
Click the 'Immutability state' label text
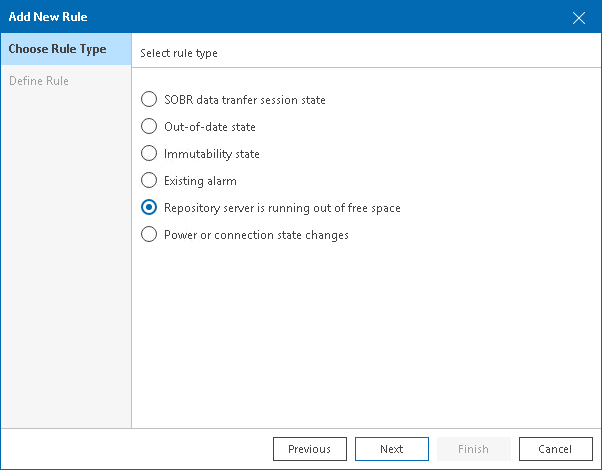coord(212,154)
